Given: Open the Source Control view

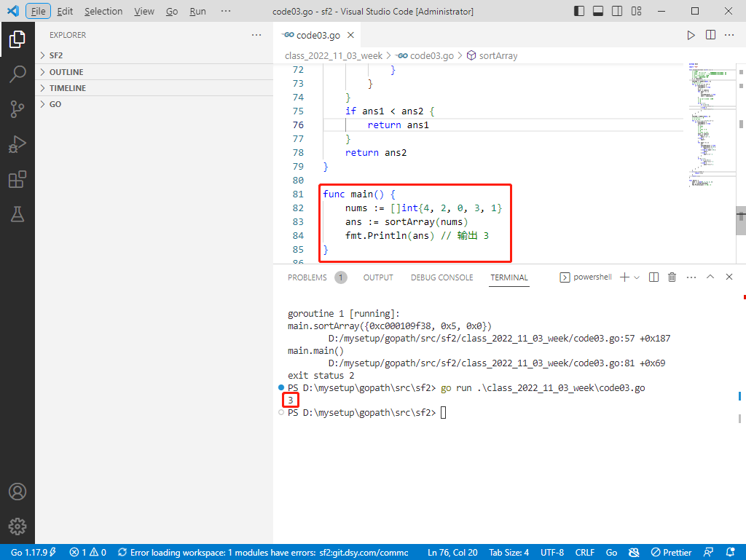Looking at the screenshot, I should coord(17,109).
